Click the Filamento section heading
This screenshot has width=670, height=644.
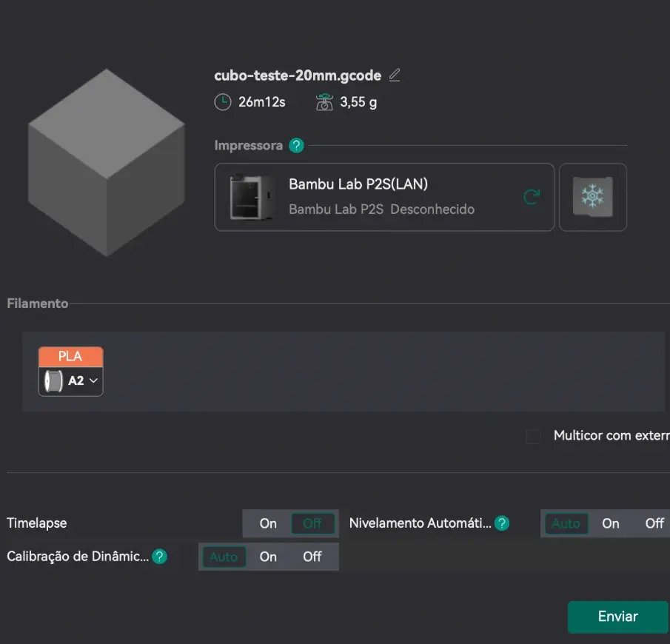tap(38, 303)
